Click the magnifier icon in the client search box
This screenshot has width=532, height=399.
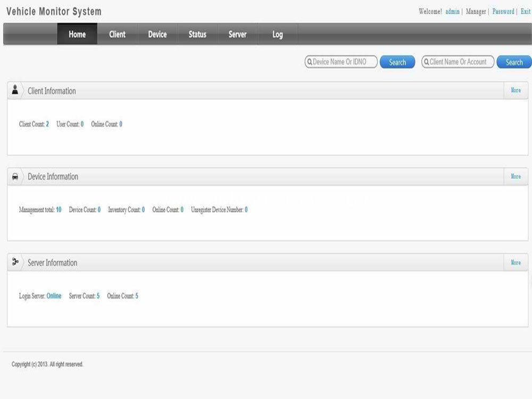[427, 61]
